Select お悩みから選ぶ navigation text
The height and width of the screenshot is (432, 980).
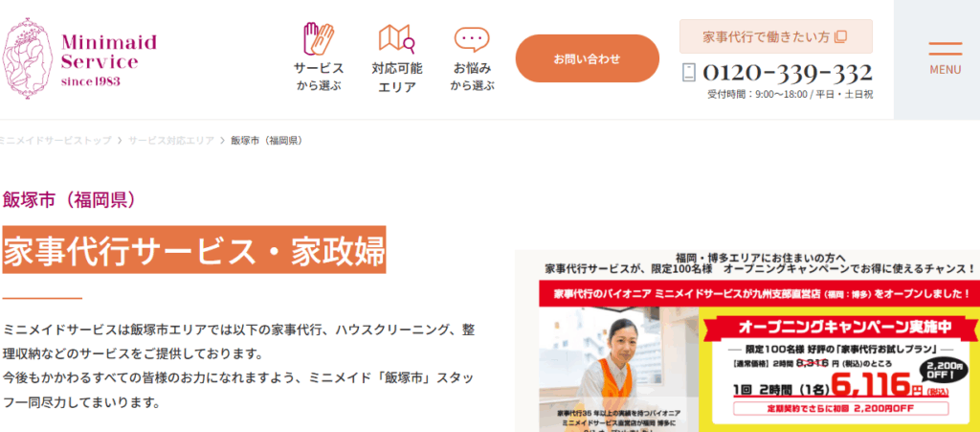point(472,77)
